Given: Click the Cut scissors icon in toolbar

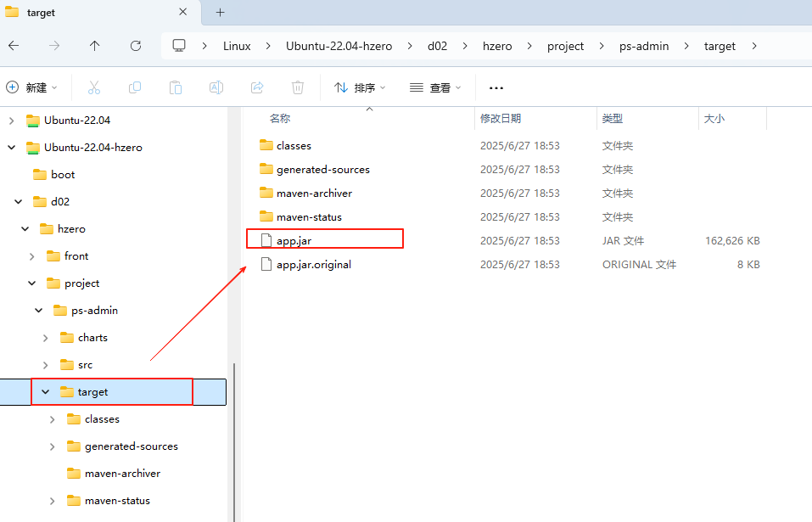Looking at the screenshot, I should (94, 87).
